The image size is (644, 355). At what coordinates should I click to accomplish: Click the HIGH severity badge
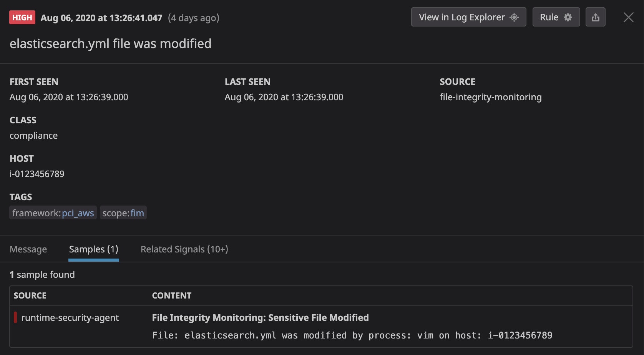tap(22, 17)
